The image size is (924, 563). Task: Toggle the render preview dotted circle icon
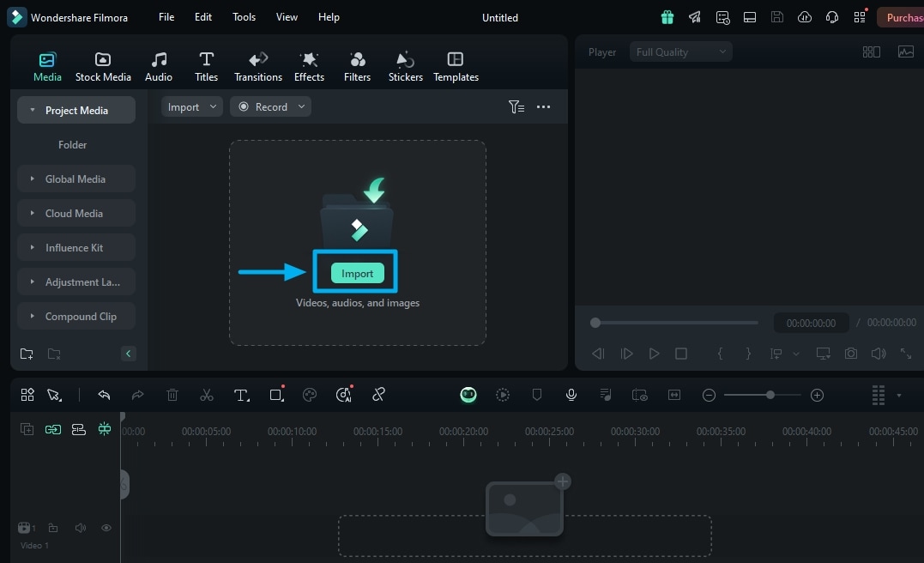[503, 395]
